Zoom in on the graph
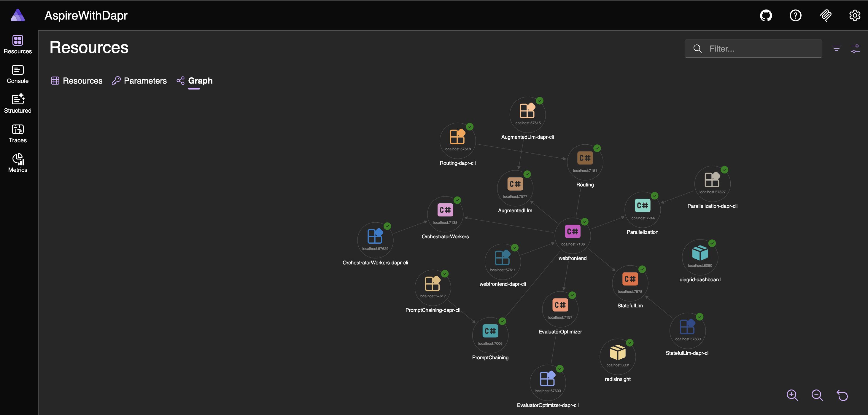Image resolution: width=868 pixels, height=415 pixels. click(792, 395)
